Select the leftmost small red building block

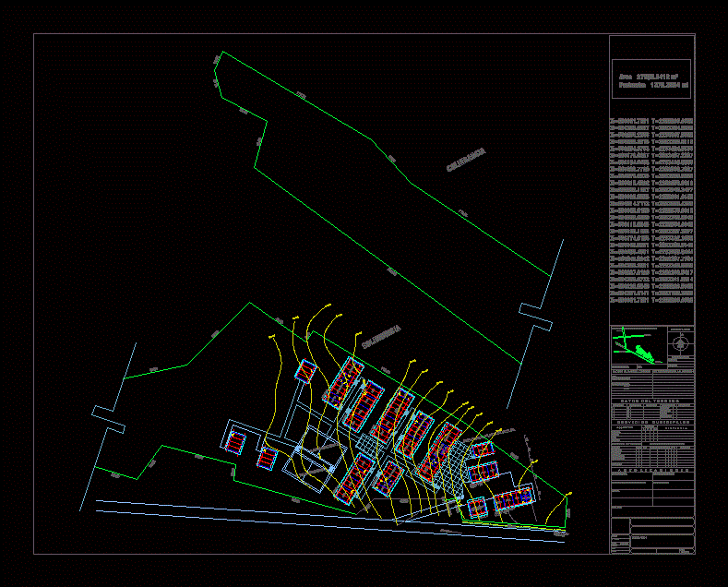pos(237,441)
